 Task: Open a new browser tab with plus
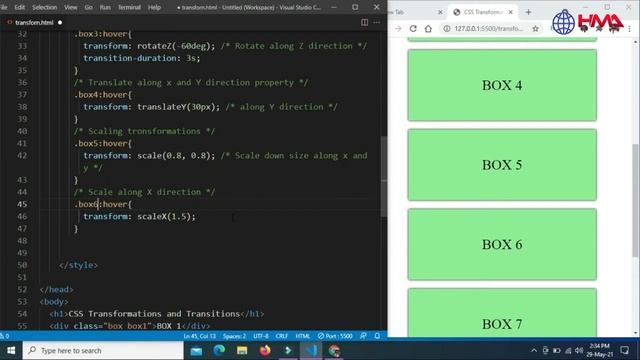pyautogui.click(x=528, y=12)
